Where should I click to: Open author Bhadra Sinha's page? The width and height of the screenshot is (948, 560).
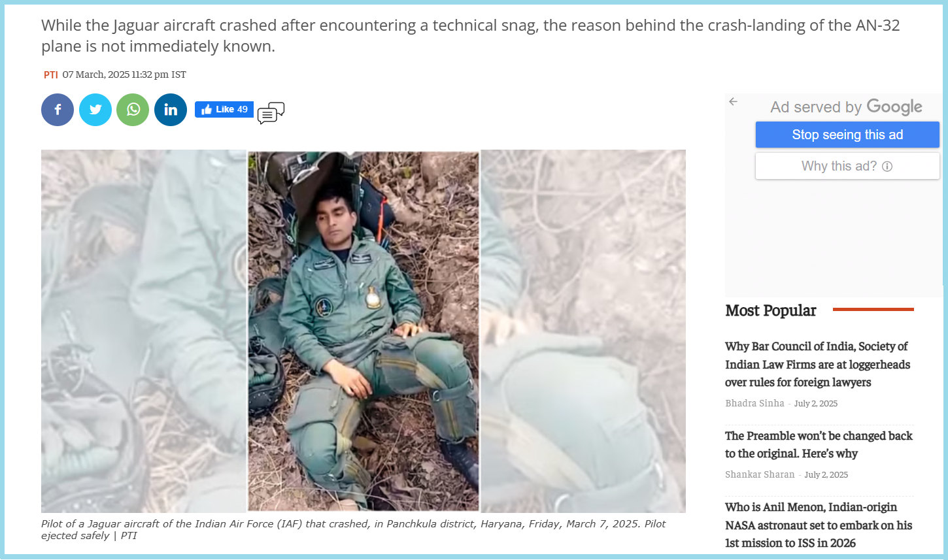pos(754,403)
